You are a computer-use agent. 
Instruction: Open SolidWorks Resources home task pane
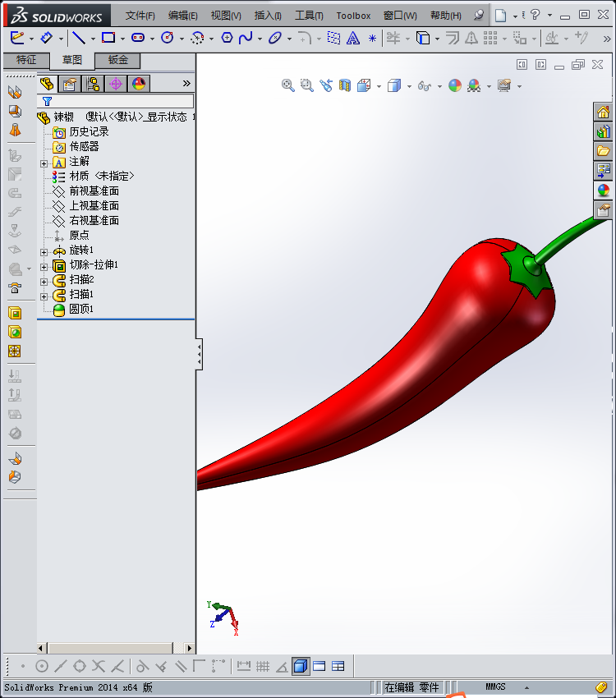(603, 113)
